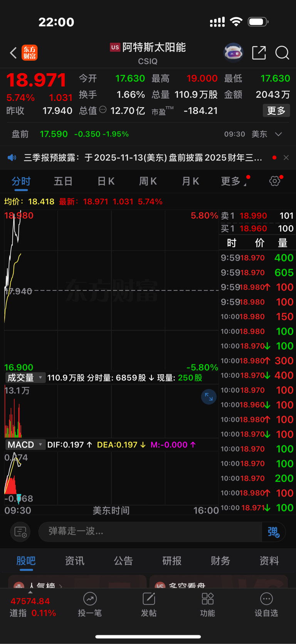Open the search magnifier icon
This screenshot has height=644, width=296.
tap(282, 53)
